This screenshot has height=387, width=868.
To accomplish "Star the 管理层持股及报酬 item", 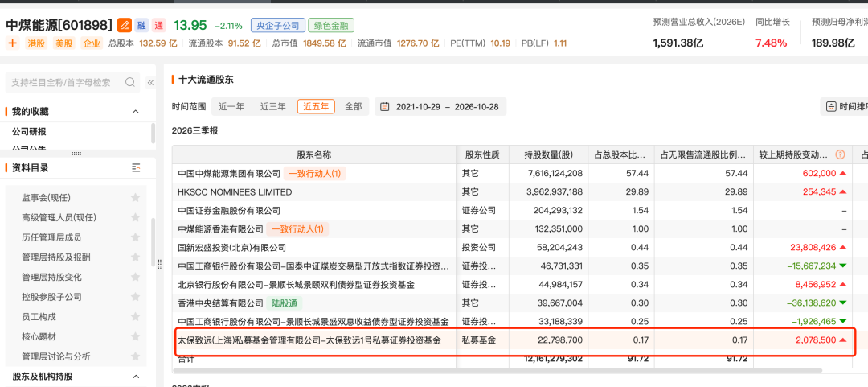I will [x=135, y=257].
